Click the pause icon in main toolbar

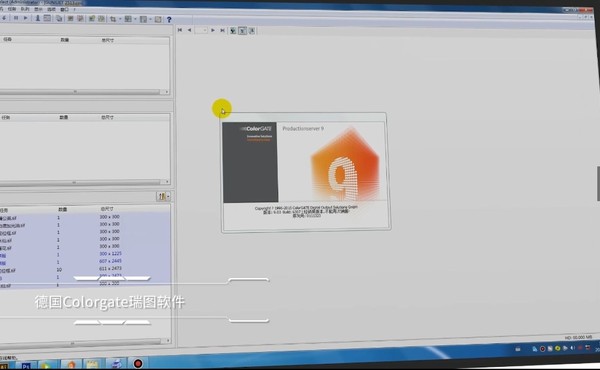(16, 18)
